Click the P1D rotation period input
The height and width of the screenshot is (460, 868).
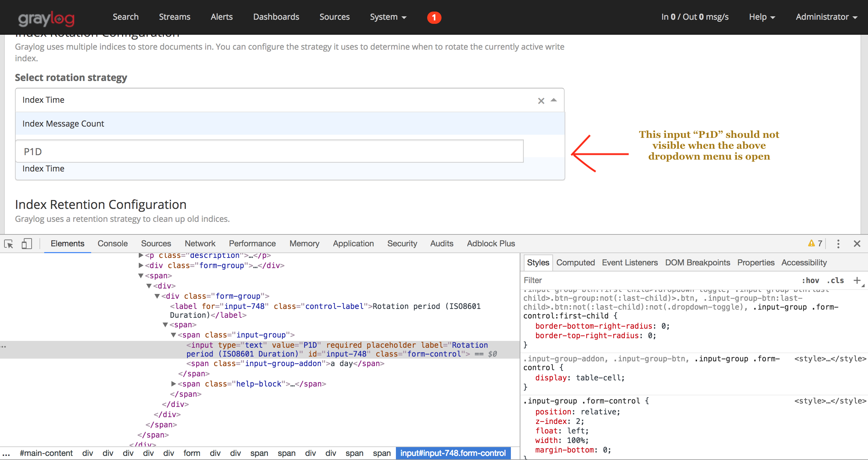tap(269, 151)
